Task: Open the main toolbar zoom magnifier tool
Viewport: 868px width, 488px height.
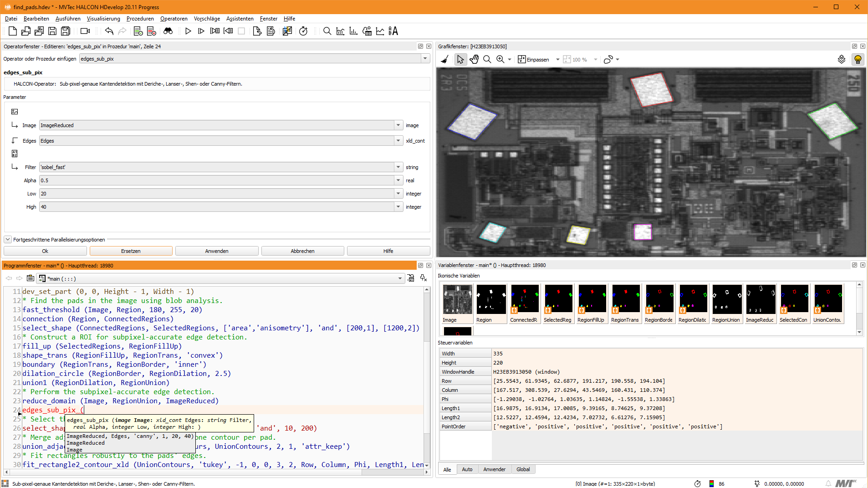Action: [327, 31]
